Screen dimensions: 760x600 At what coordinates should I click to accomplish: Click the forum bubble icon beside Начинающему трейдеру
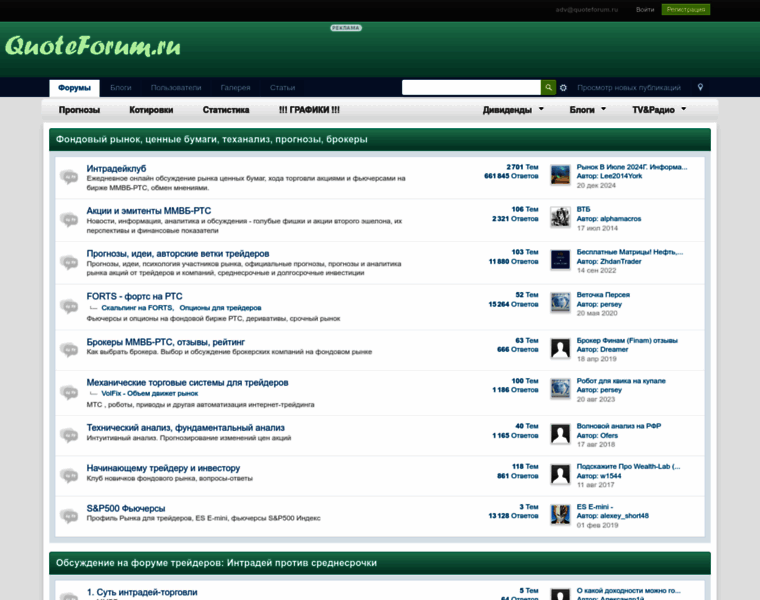[x=69, y=475]
